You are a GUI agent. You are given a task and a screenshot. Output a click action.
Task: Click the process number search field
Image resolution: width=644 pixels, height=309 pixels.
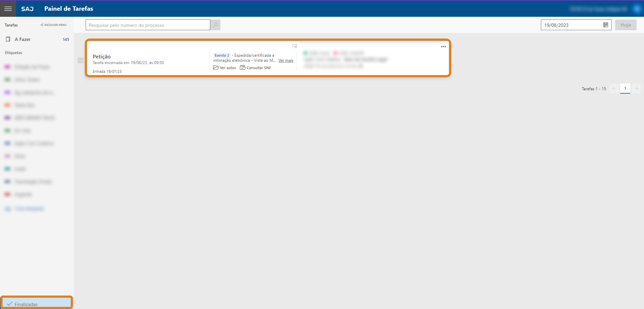(148, 25)
